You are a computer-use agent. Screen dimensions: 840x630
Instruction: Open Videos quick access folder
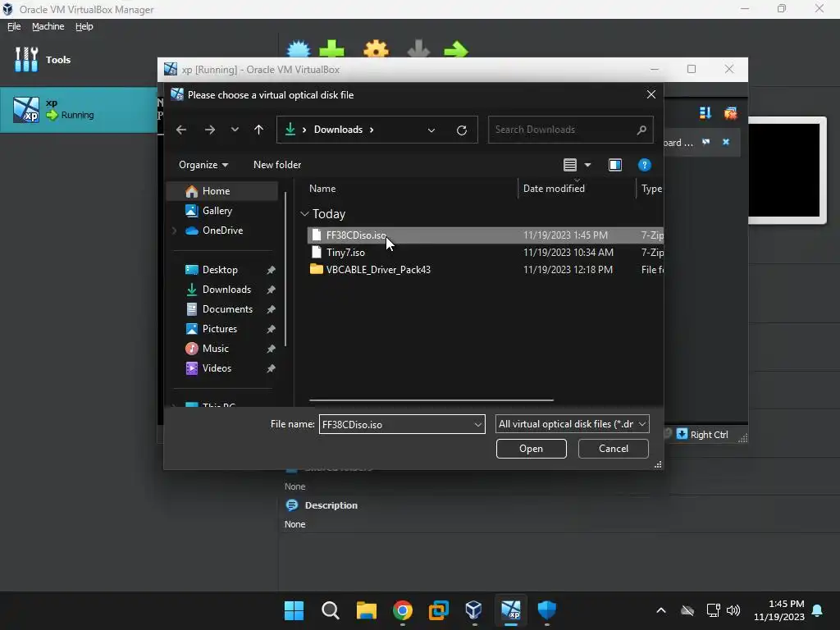tap(217, 368)
